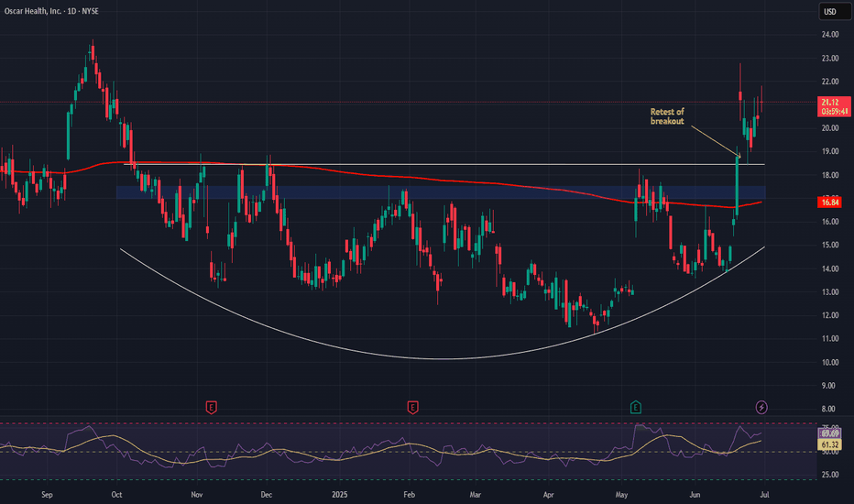The height and width of the screenshot is (504, 854).
Task: Click the 24.00 price axis label
Action: [830, 34]
